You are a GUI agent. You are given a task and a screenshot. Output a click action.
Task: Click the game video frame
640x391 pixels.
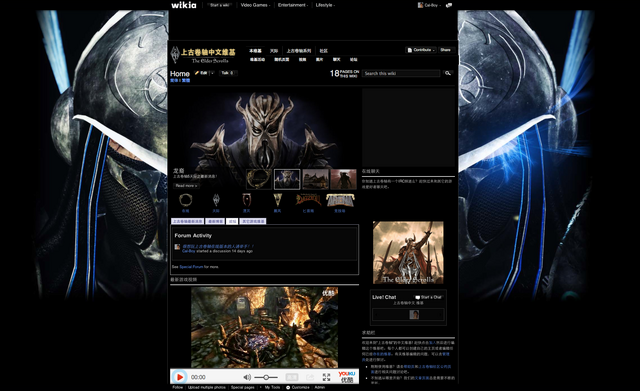click(x=264, y=328)
